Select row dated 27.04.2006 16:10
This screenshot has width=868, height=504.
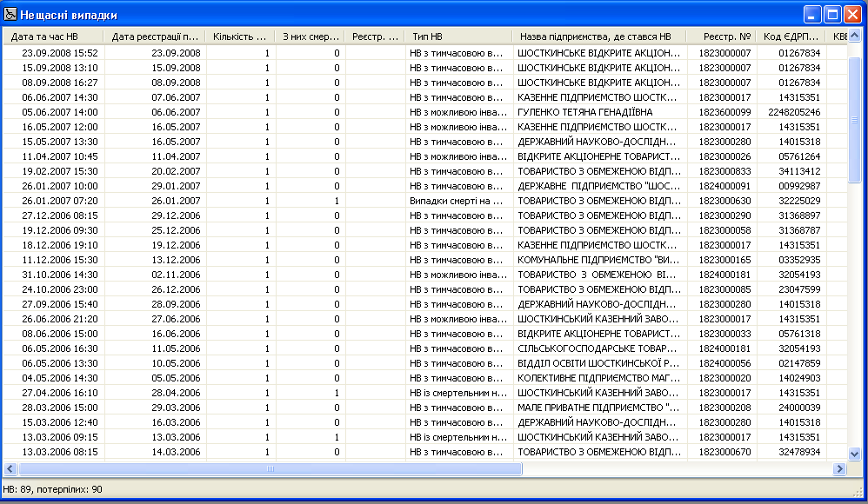click(x=424, y=393)
